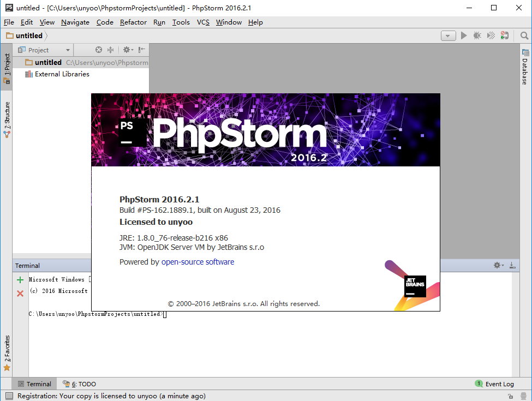Open the Run menu

point(159,22)
